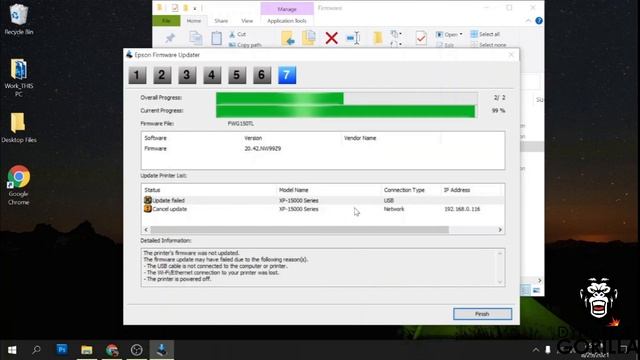
Task: Open View tab in File Explorer
Action: click(x=247, y=20)
